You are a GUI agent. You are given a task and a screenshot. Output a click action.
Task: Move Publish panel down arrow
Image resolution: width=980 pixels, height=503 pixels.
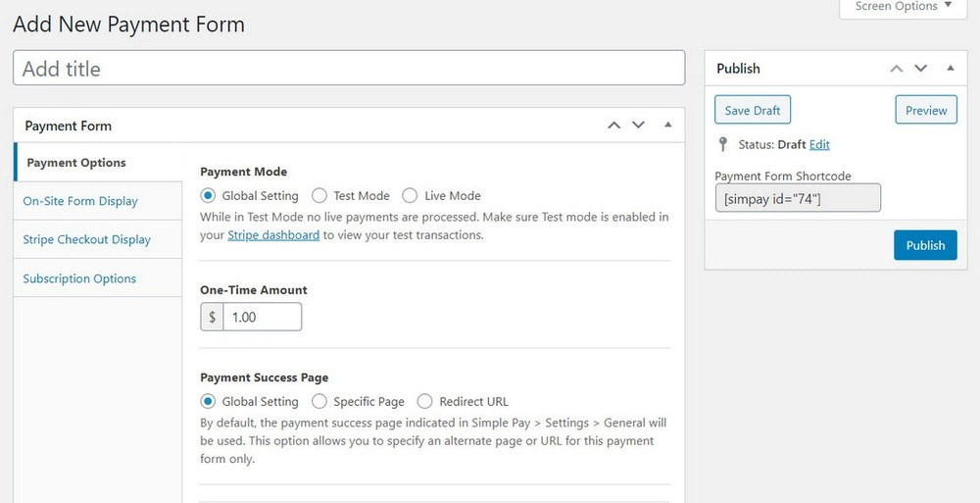[920, 69]
